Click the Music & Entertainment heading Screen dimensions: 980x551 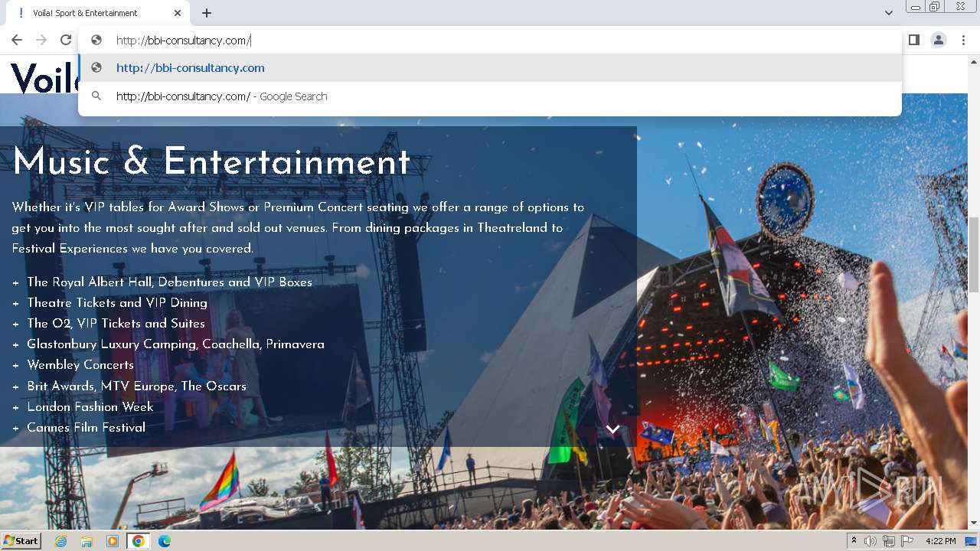pyautogui.click(x=211, y=162)
